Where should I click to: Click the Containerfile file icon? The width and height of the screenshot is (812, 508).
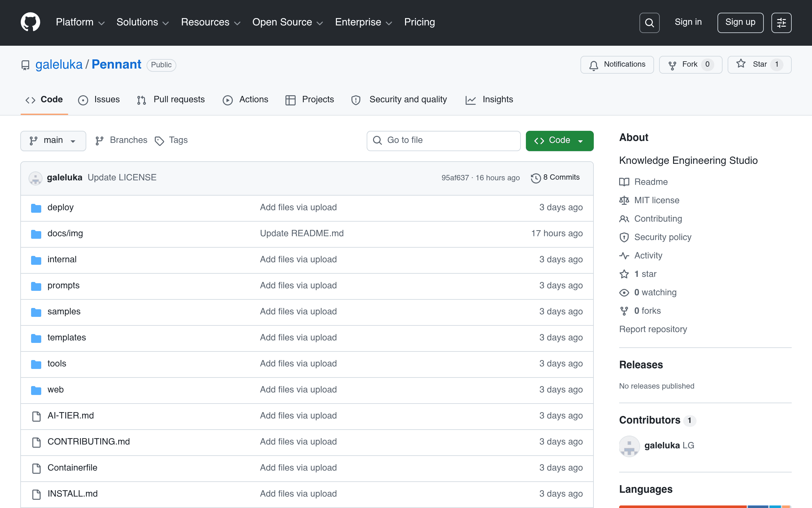[x=36, y=468]
